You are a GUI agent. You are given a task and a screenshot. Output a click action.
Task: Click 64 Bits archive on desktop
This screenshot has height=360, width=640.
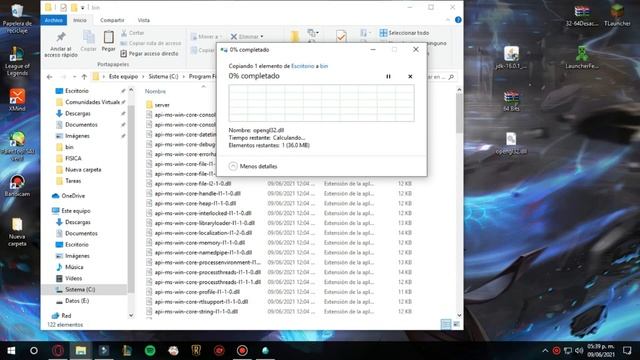[512, 101]
